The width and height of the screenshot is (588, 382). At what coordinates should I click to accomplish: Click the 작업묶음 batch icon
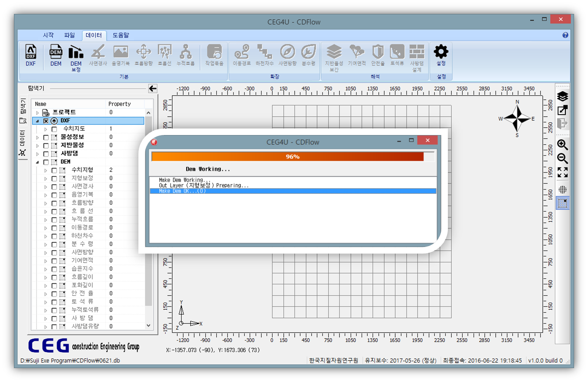pos(214,55)
